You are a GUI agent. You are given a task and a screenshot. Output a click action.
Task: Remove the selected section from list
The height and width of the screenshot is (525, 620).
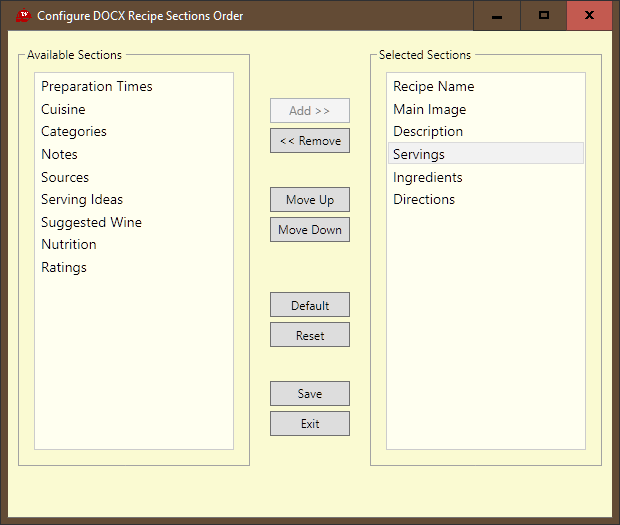310,141
